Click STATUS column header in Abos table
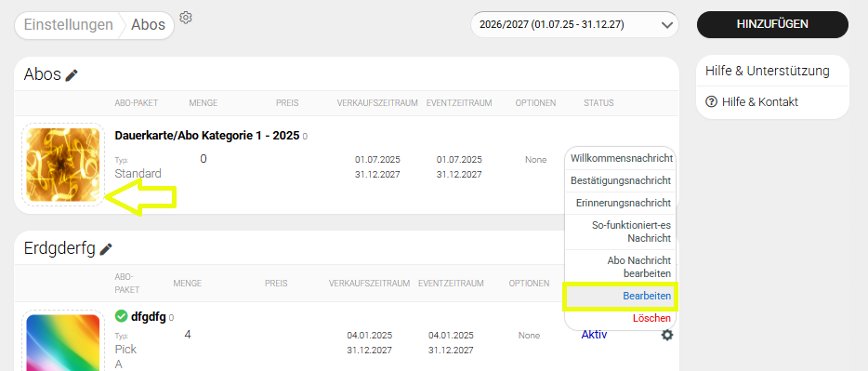 click(x=598, y=103)
